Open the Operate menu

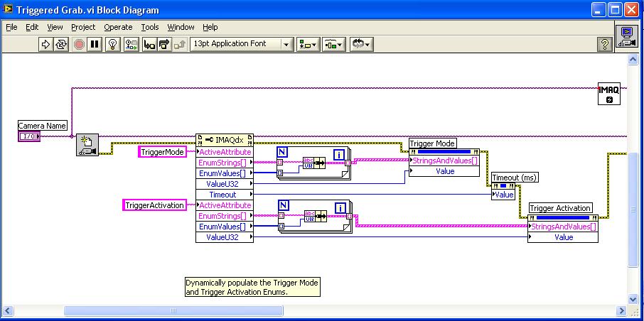tap(118, 27)
